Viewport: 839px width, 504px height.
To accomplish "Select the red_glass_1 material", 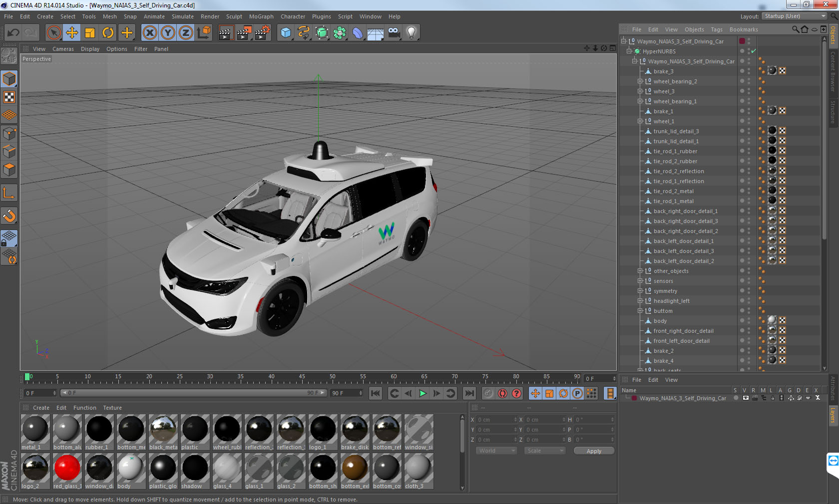I will click(x=67, y=472).
